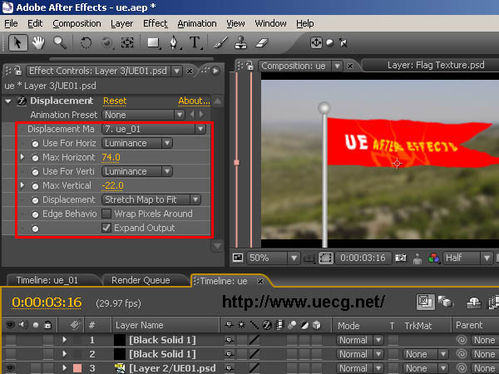Click the About... link
This screenshot has height=374, width=499.
[x=194, y=101]
